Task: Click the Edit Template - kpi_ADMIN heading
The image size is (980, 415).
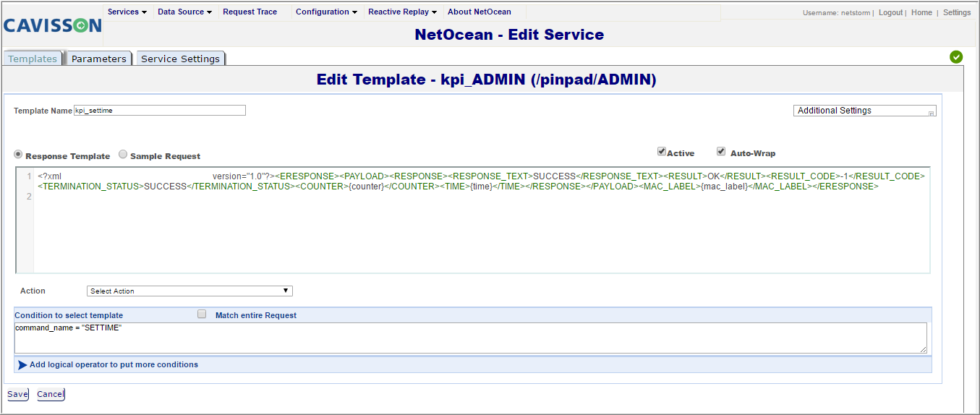Action: pos(486,80)
